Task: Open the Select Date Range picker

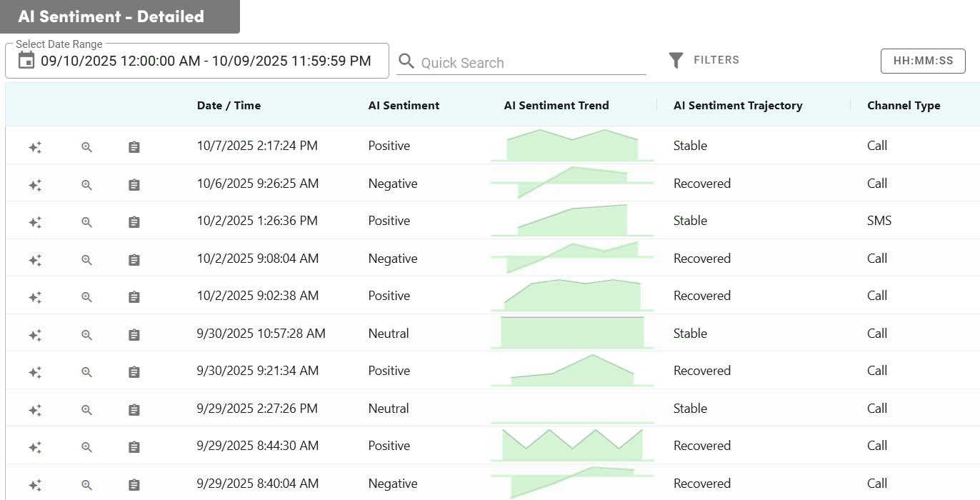Action: pyautogui.click(x=205, y=61)
